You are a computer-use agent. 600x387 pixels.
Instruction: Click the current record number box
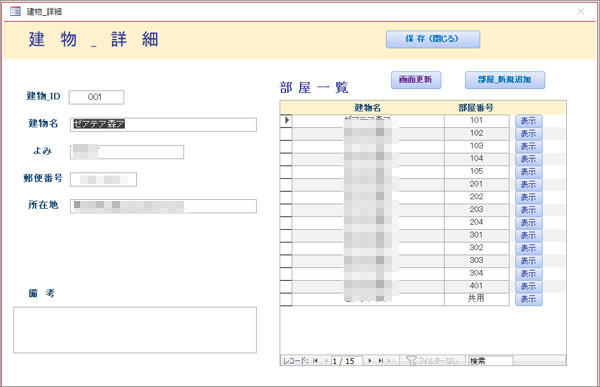click(x=346, y=361)
